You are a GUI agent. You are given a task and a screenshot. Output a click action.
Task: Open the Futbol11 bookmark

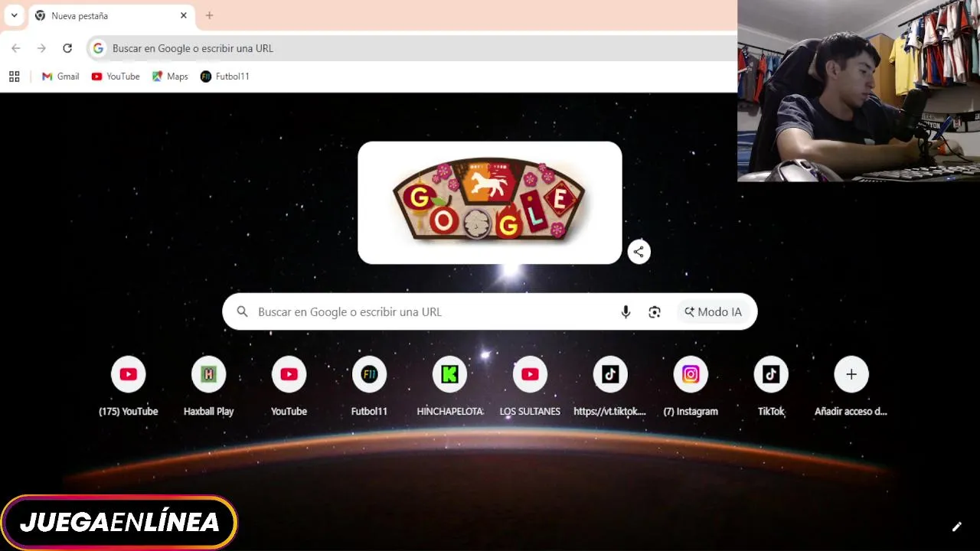click(x=225, y=77)
